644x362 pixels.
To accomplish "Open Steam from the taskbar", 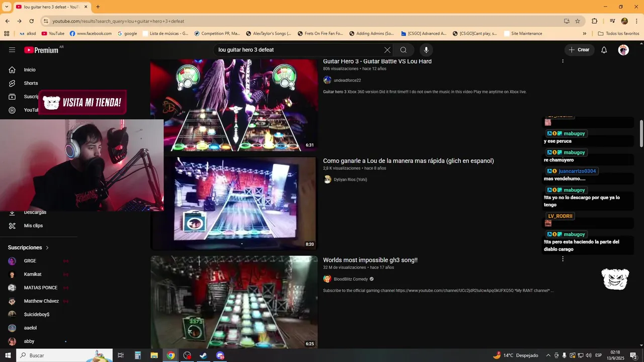I will 203,355.
